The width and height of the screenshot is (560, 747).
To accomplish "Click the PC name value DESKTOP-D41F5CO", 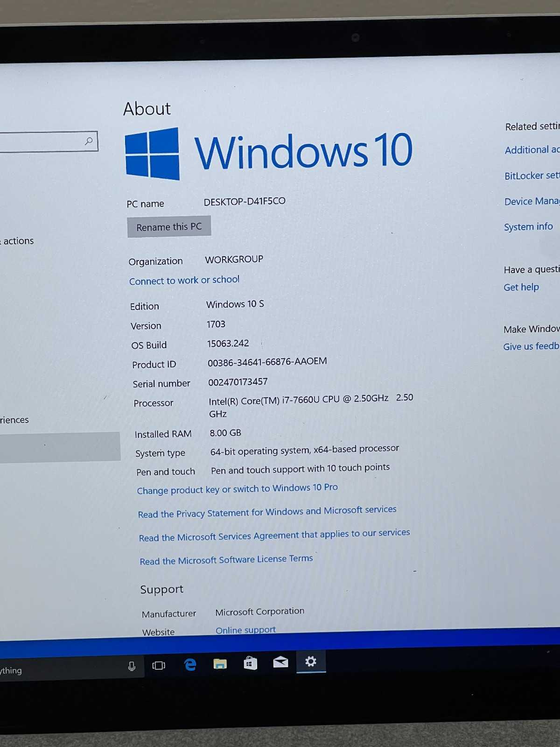I will [245, 201].
